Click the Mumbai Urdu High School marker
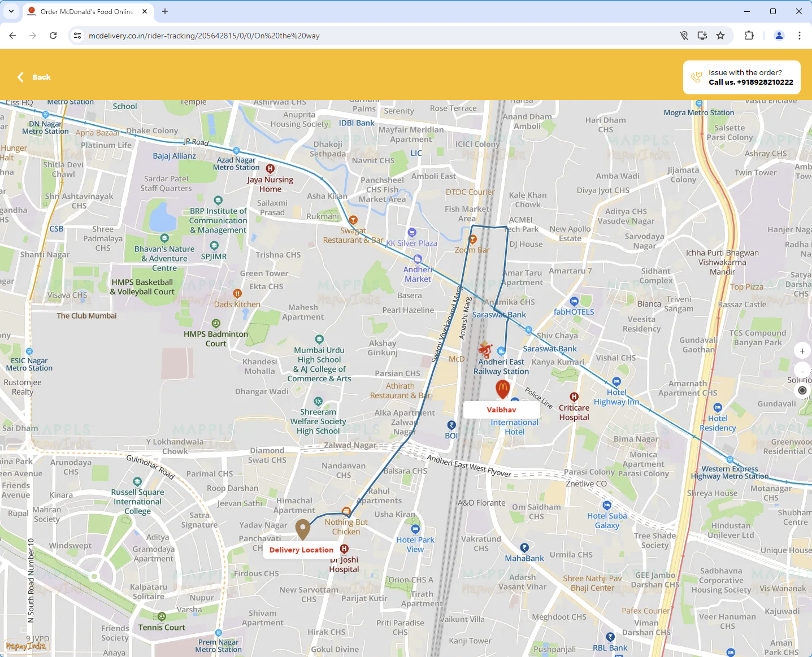812x657 pixels. coord(319,339)
